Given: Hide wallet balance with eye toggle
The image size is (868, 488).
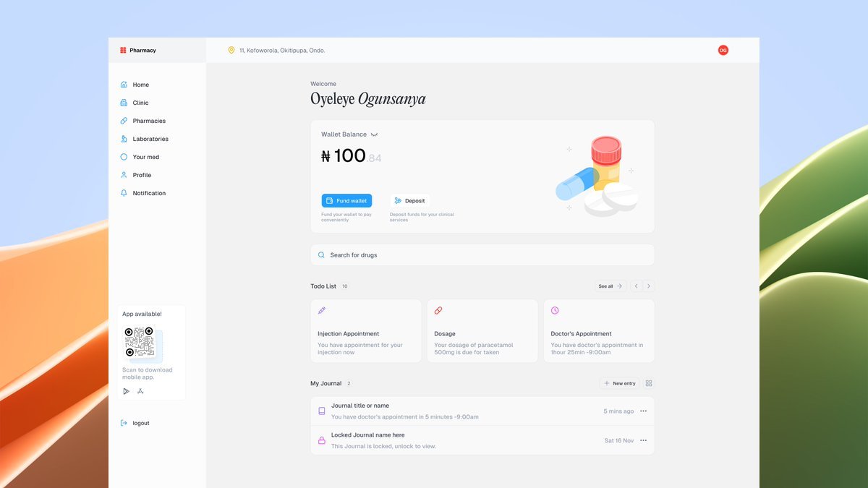Looking at the screenshot, I should click(374, 134).
